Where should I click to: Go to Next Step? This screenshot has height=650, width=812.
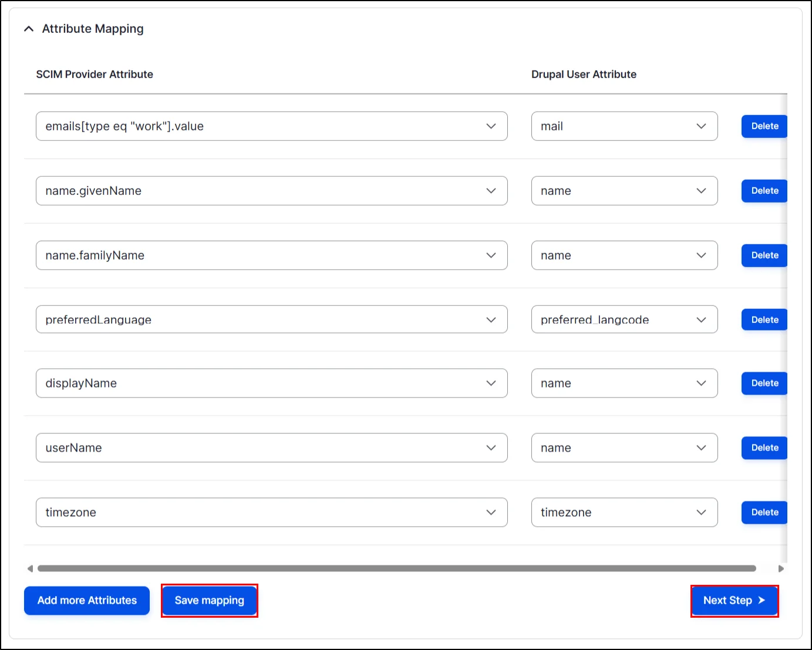(734, 601)
